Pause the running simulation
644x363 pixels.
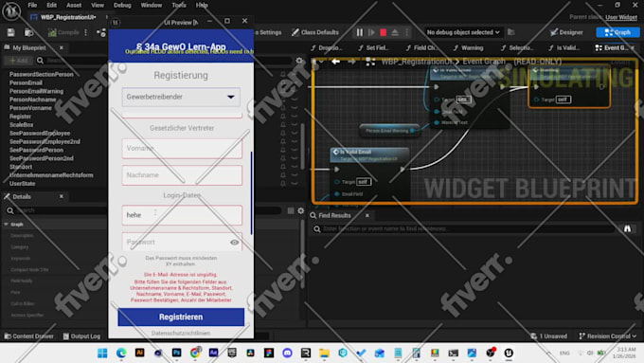[359, 32]
